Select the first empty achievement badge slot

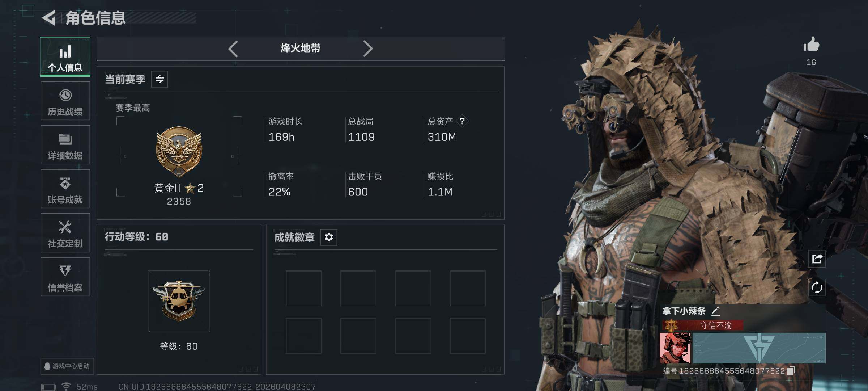(x=303, y=289)
